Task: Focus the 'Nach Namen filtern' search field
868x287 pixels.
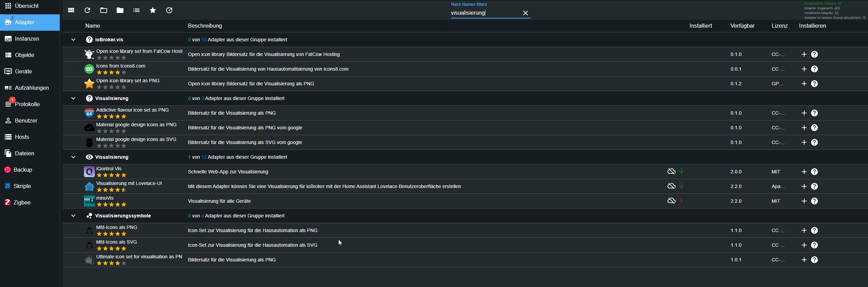Action: pyautogui.click(x=484, y=13)
